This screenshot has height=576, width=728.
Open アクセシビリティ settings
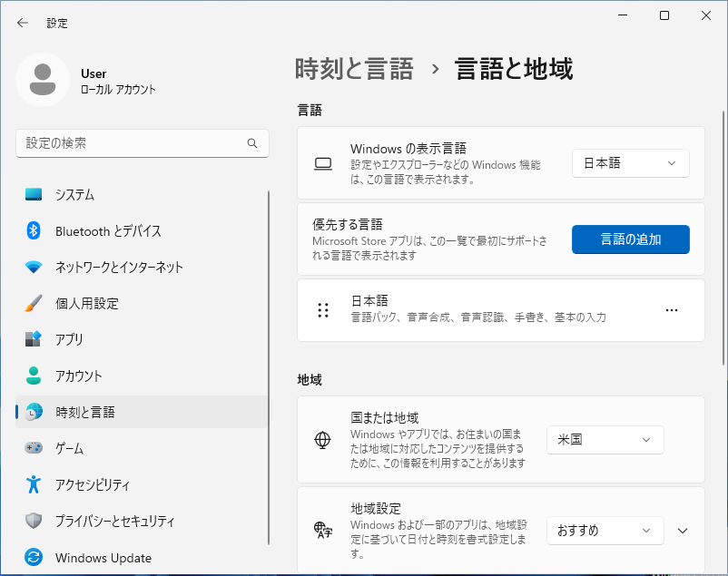point(142,484)
